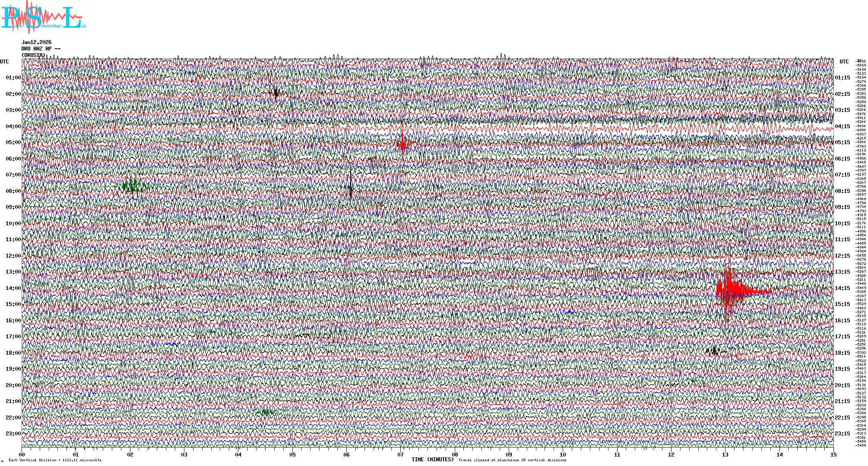Viewport: 868px width, 466px height.
Task: Click the 14:15 label on right axis
Action: tap(843, 288)
